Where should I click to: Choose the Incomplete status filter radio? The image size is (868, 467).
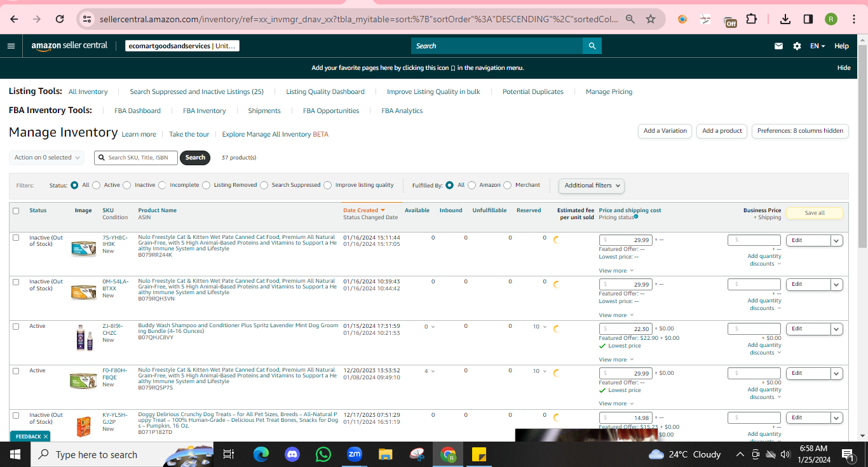(x=162, y=186)
